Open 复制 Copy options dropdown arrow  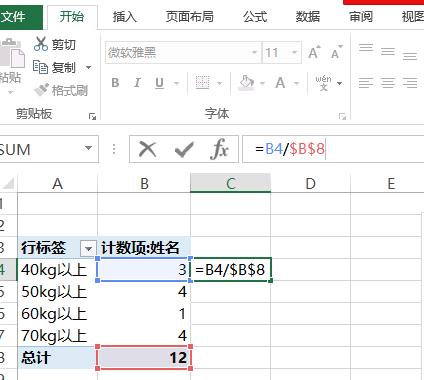coord(89,67)
